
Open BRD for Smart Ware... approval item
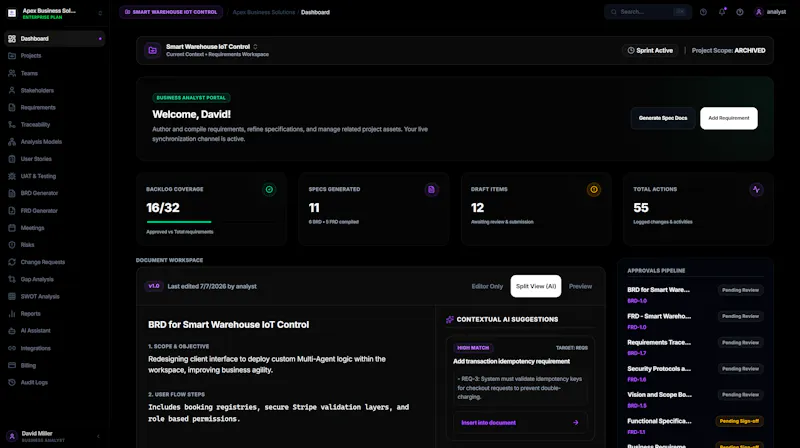(x=695, y=294)
